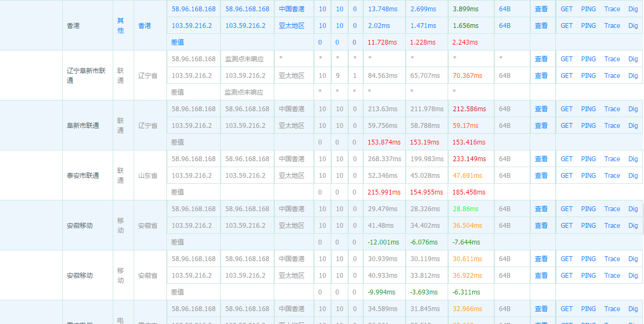Click Dig in the 59.756ms row
This screenshot has width=644, height=324.
pos(633,126)
